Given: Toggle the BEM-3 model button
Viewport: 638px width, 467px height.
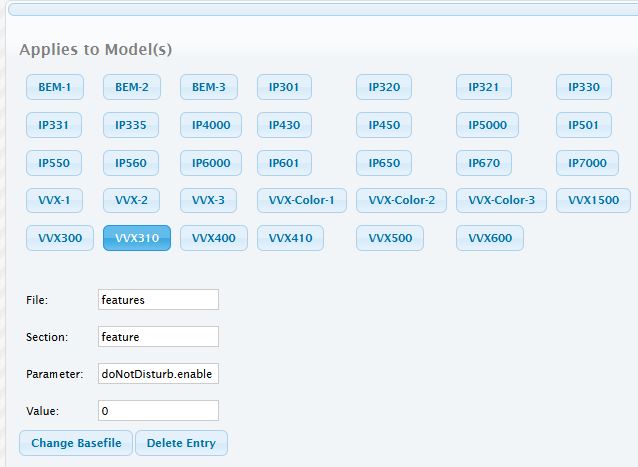Looking at the screenshot, I should [x=209, y=87].
